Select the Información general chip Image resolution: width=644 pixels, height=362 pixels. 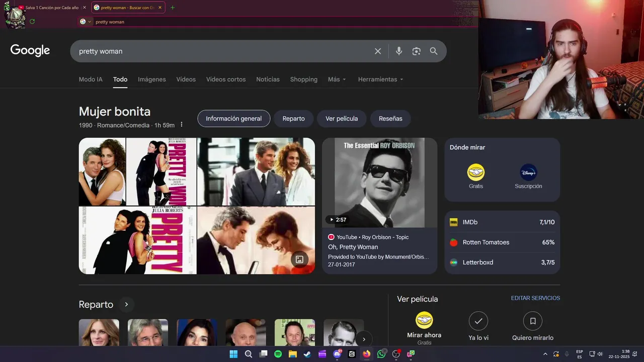tap(233, 119)
